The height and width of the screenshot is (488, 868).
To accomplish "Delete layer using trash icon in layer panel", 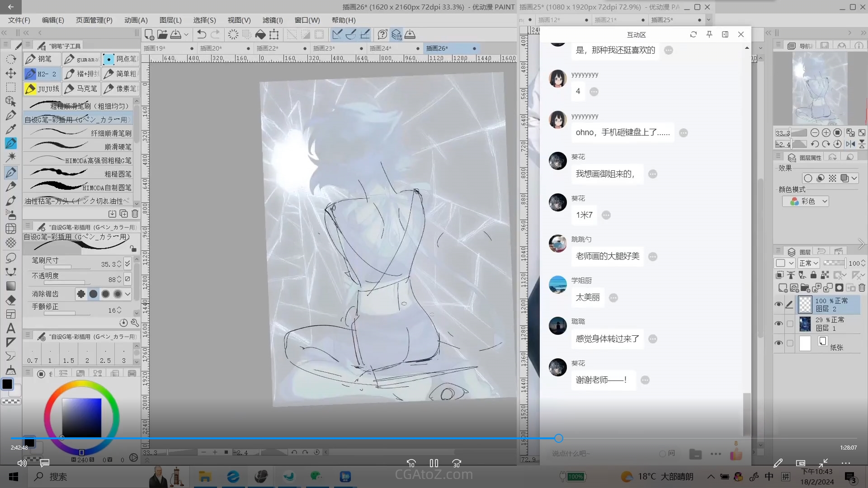I will [862, 288].
